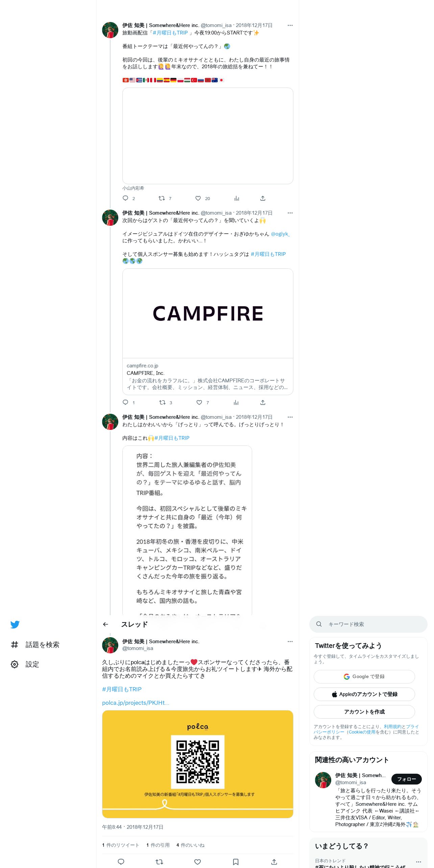View analytics of the CAMPFIRE tweet
This screenshot has width=434, height=868.
(x=236, y=402)
